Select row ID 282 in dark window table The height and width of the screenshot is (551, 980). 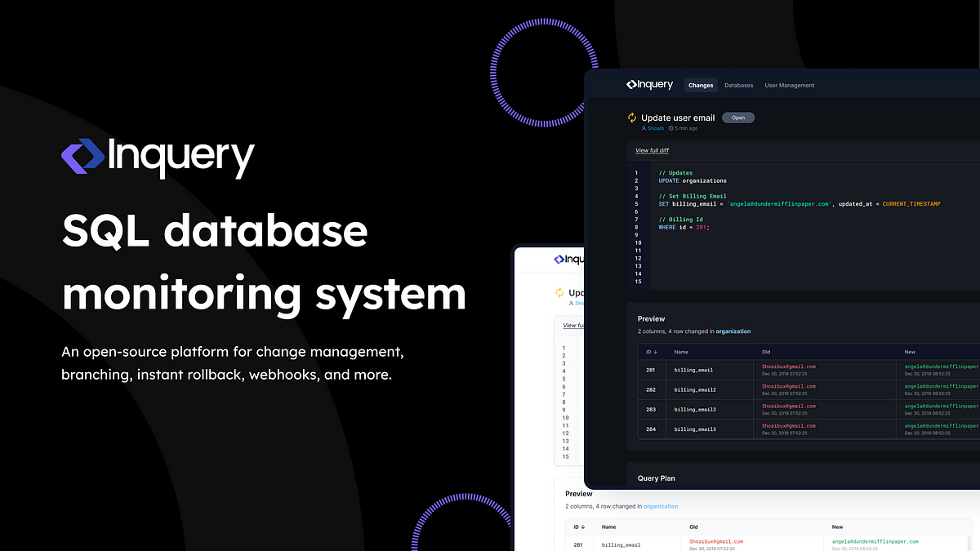tap(651, 389)
